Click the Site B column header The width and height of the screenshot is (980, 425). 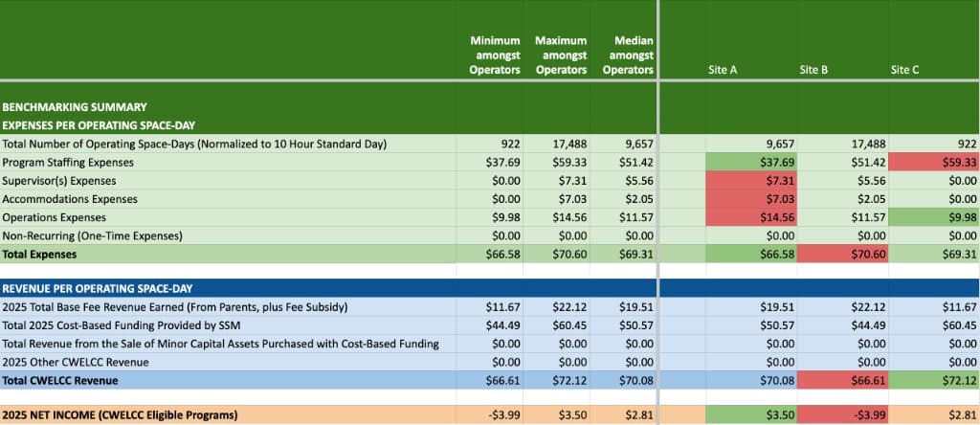813,70
